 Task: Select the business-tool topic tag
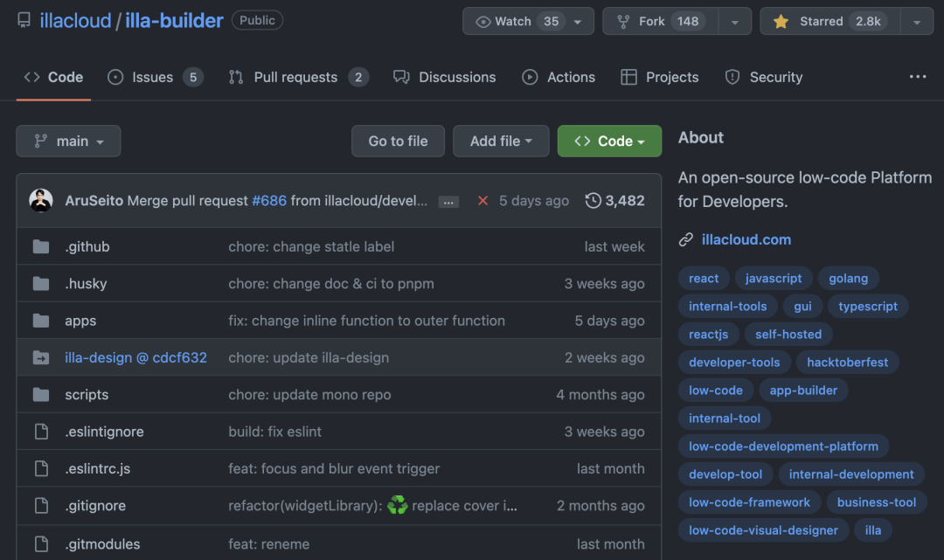coord(877,502)
